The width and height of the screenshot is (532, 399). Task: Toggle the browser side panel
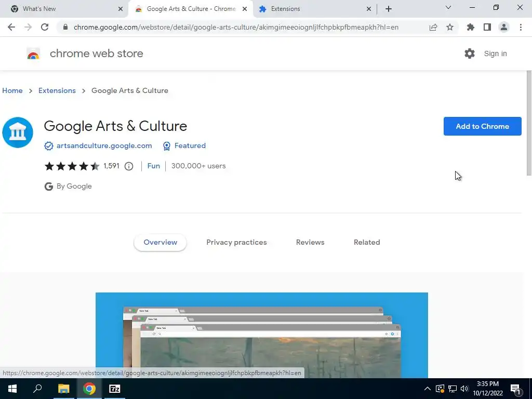[487, 27]
